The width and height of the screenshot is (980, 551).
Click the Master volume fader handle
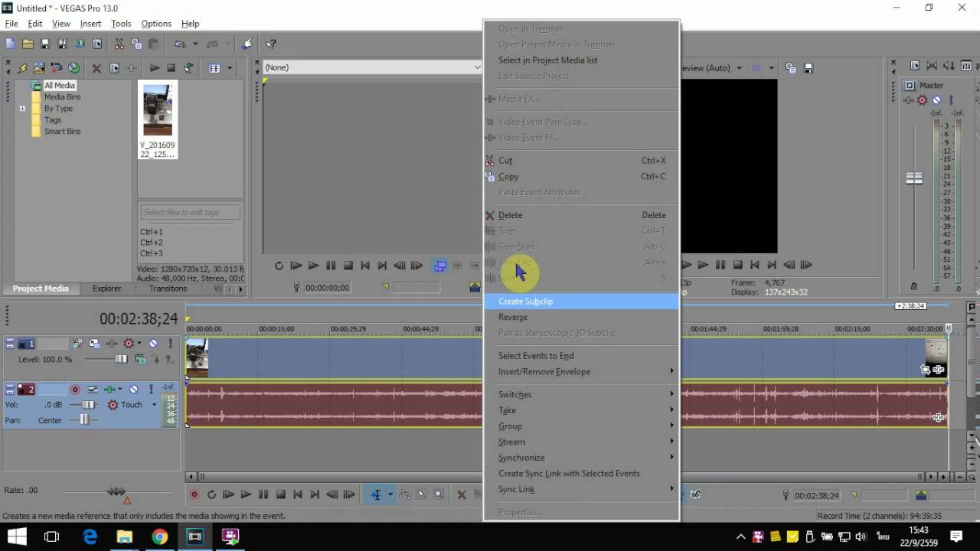914,178
